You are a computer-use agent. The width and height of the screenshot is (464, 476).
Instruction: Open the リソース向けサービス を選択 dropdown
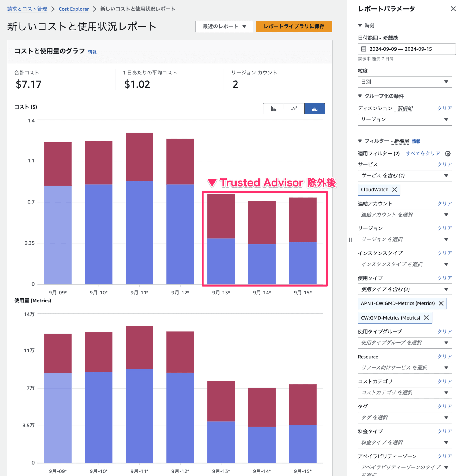pos(405,368)
